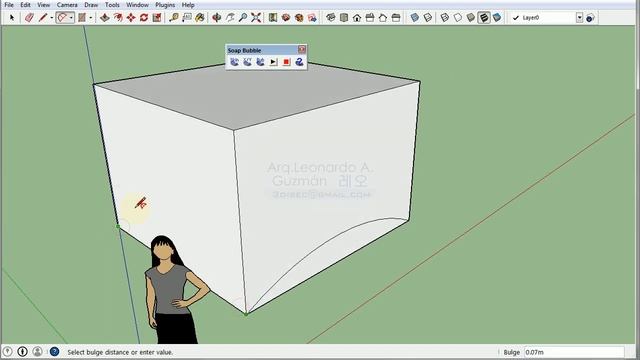Set Hidden Line face style

click(458, 18)
